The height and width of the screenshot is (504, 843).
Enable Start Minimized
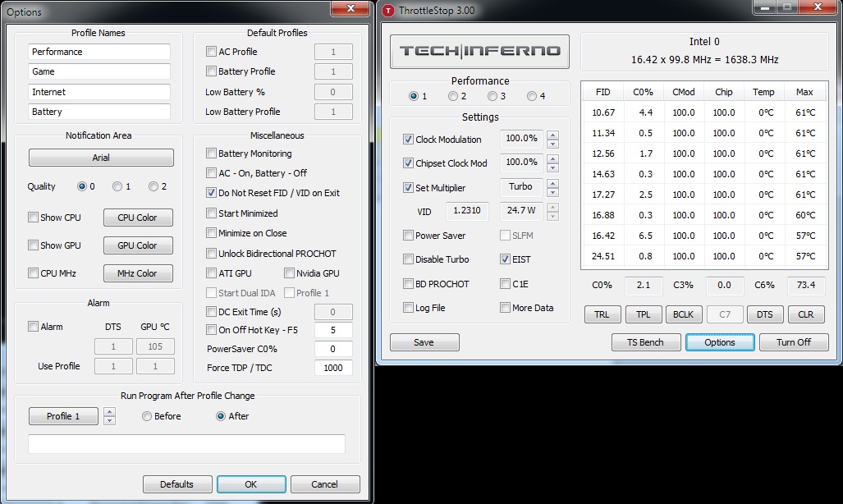point(211,213)
